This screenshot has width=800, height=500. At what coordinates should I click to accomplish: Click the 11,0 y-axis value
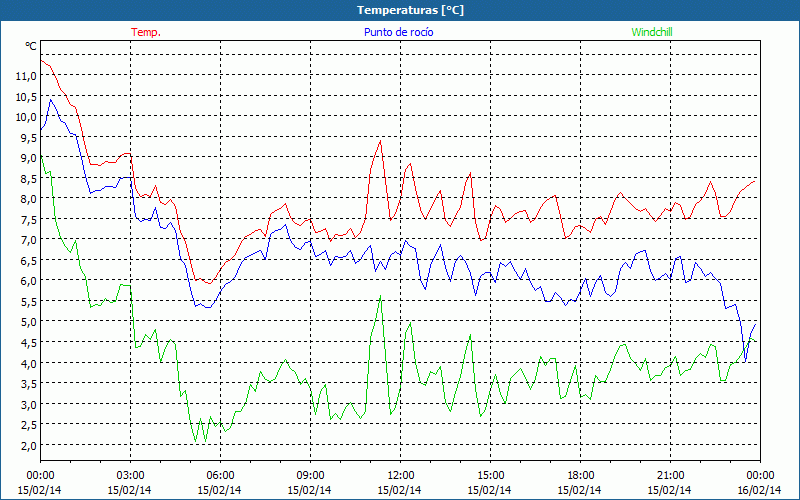[26, 76]
